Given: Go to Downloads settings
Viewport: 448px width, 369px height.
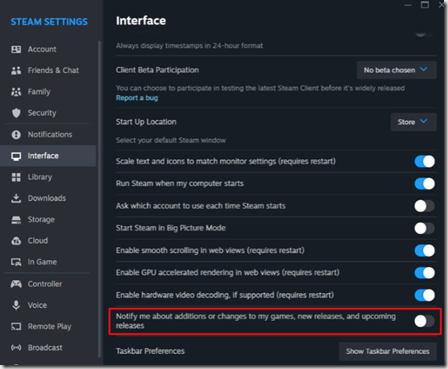Looking at the screenshot, I should 48,198.
